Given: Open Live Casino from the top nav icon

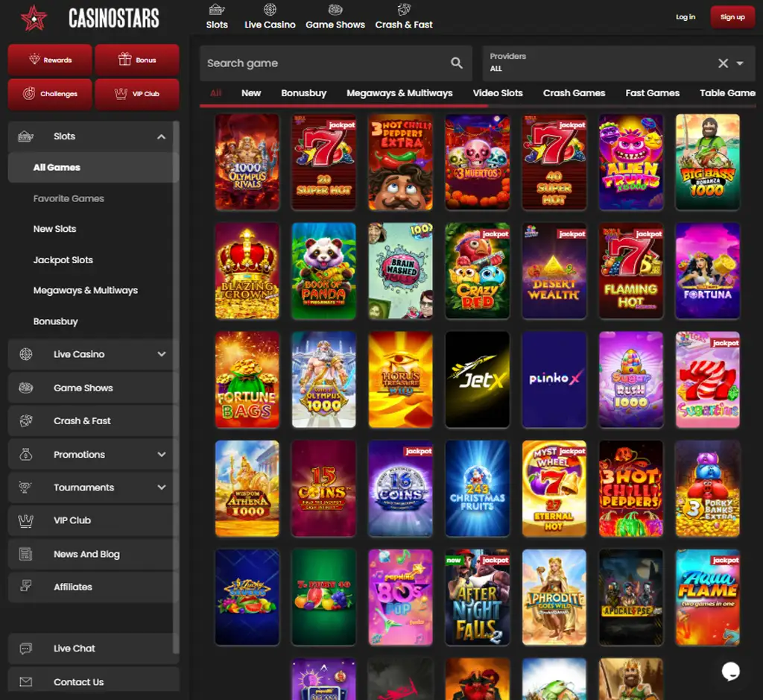Looking at the screenshot, I should tap(270, 10).
